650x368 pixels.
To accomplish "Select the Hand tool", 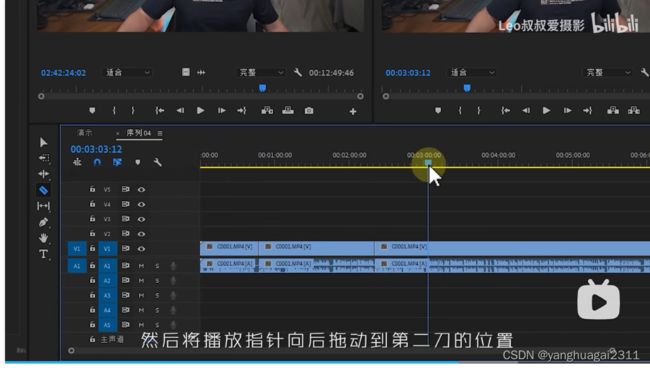I will 44,238.
